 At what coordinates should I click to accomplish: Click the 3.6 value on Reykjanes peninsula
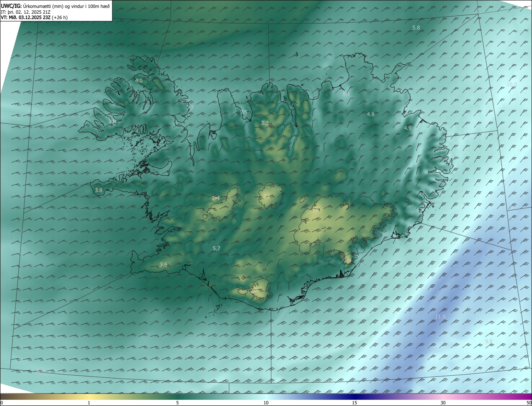tap(163, 265)
